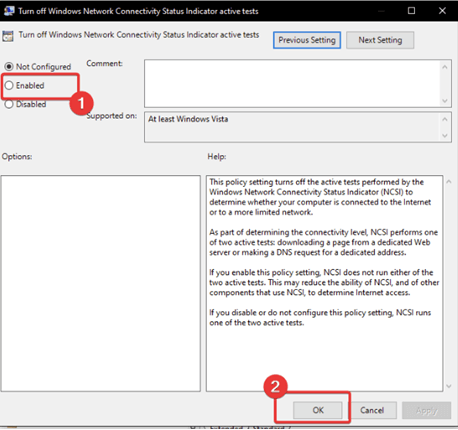Go to the Next Setting
This screenshot has height=430, width=458.
pos(380,40)
